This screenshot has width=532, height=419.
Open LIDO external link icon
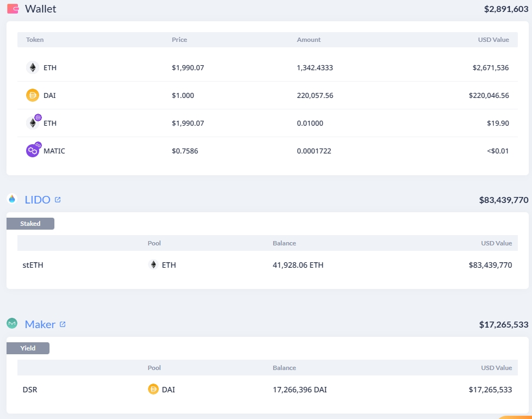(58, 200)
